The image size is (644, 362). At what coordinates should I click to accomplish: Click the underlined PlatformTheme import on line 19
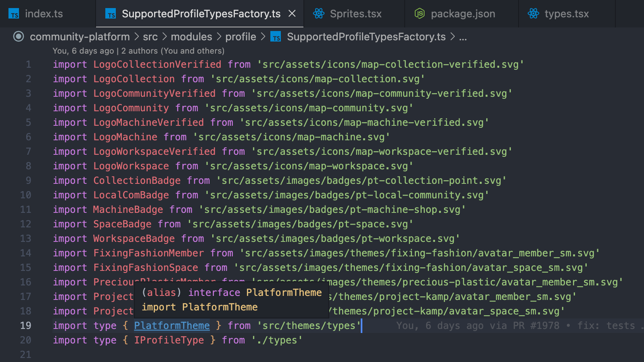point(172,325)
